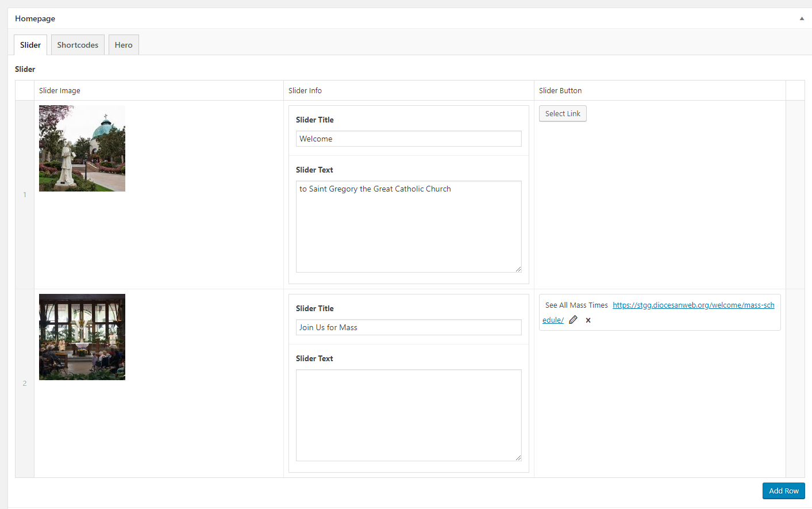Click the Slider Text area with Saint Gregory text
Screen dimensions: 812x509
click(409, 227)
